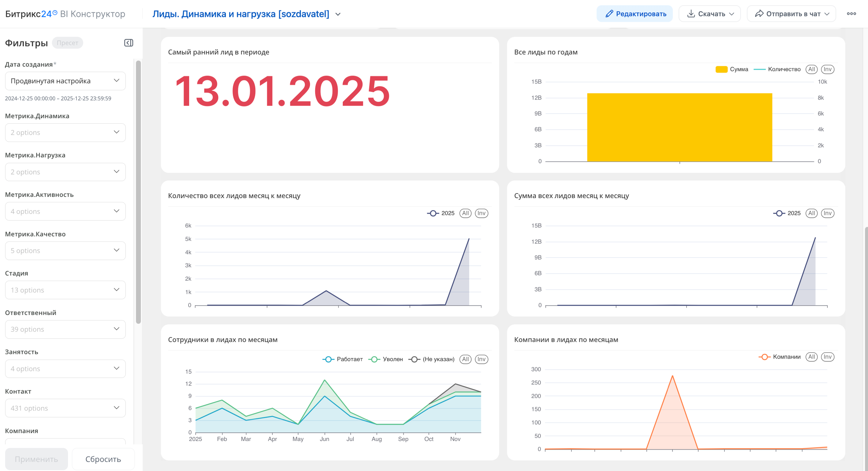Image resolution: width=868 pixels, height=471 pixels.
Task: Expand the dashboard title chevron menu
Action: point(338,14)
